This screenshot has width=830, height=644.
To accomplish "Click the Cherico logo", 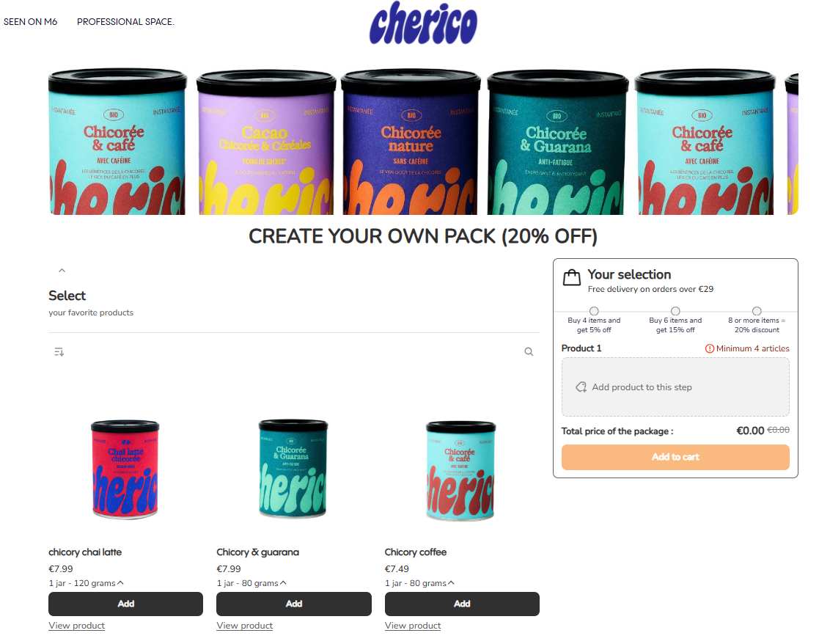I will click(423, 23).
